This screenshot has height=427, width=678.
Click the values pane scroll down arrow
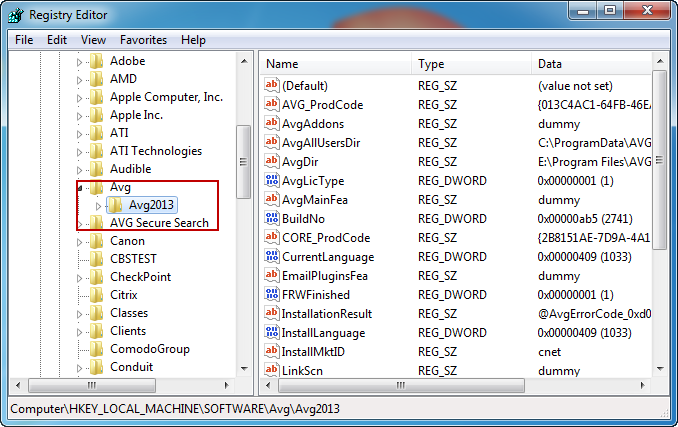coord(660,369)
